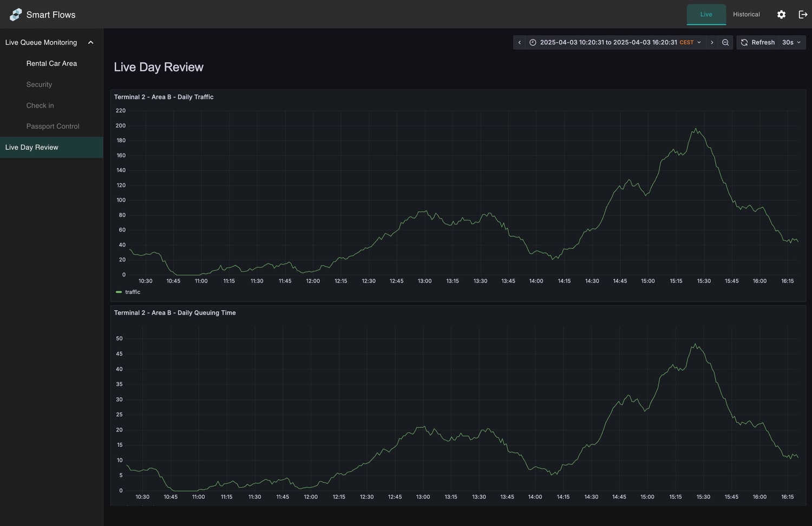Open the Rental Car Area page
Screen dimensions: 812x526
pos(51,63)
